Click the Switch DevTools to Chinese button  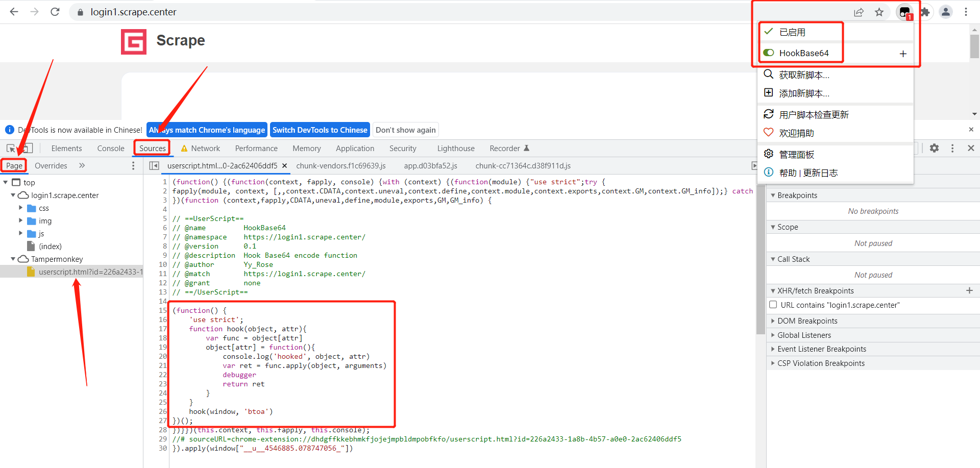pos(320,130)
